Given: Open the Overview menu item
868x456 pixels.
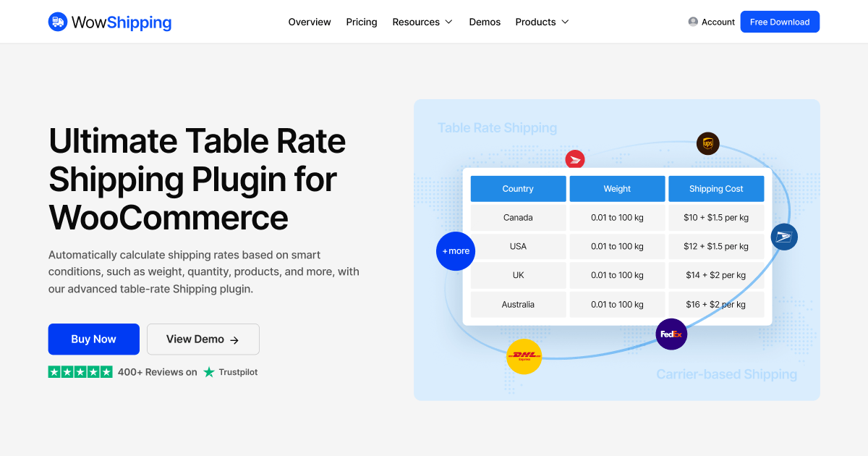Looking at the screenshot, I should (310, 22).
